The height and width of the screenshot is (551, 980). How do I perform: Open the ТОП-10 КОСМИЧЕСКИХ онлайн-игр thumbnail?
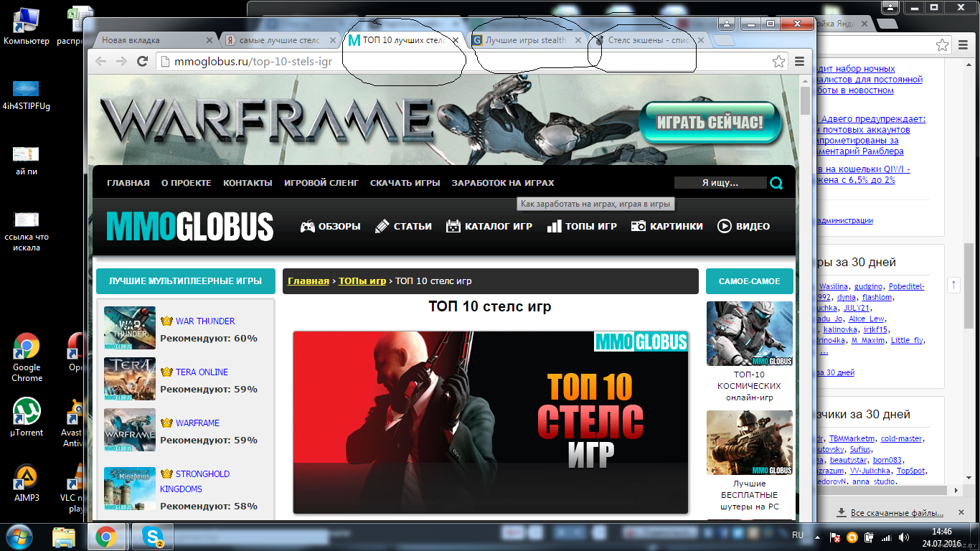(x=750, y=334)
